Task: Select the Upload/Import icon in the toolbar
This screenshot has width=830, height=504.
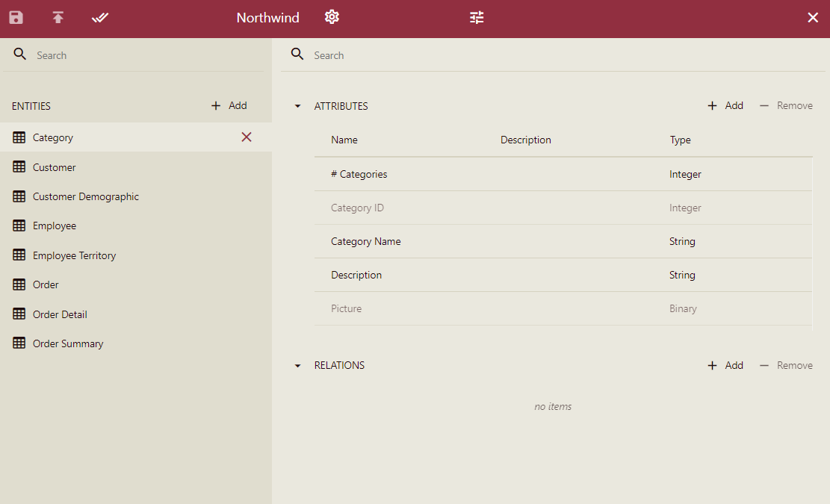Action: coord(58,17)
